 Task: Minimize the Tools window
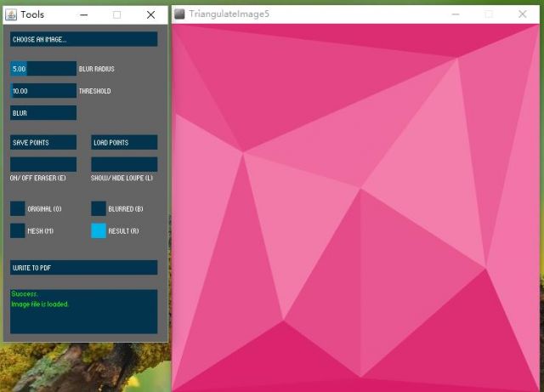(x=83, y=14)
